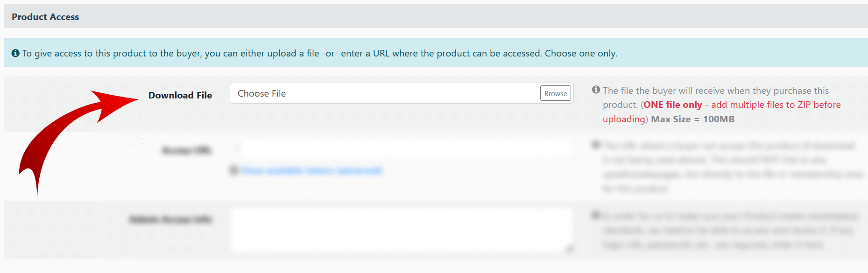Click inside the Admin Access Info textarea
868x273 pixels.
pyautogui.click(x=402, y=230)
